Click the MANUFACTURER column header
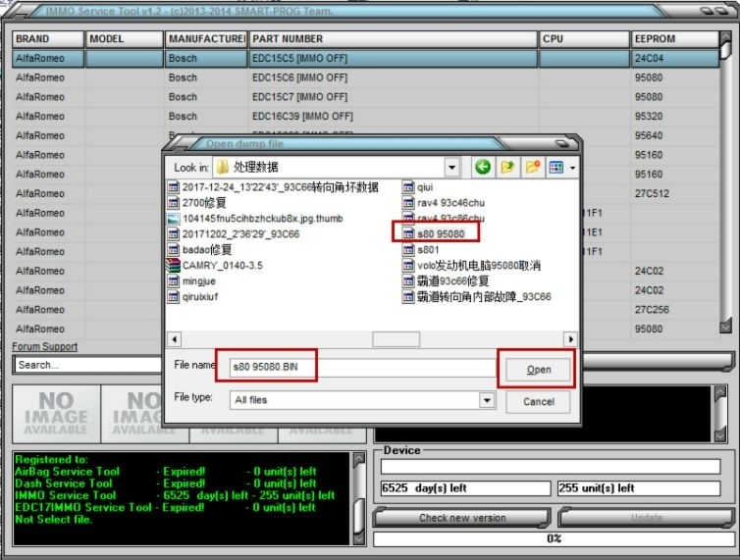 coord(206,39)
